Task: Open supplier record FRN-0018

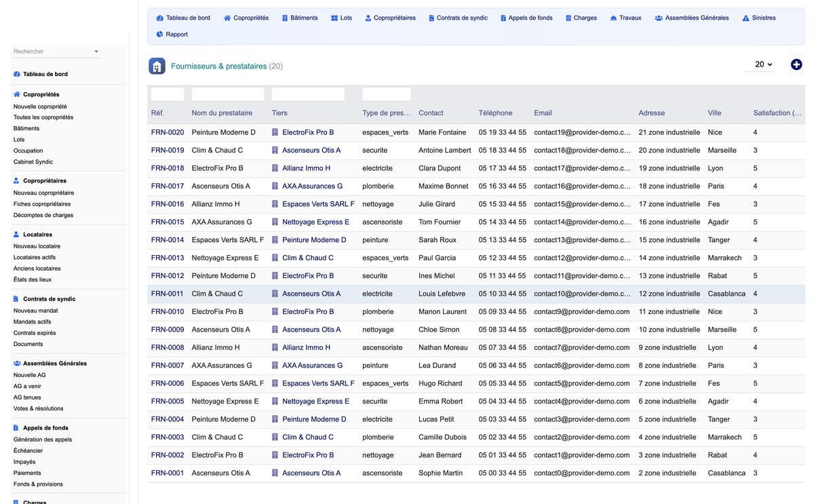Action: pos(168,168)
